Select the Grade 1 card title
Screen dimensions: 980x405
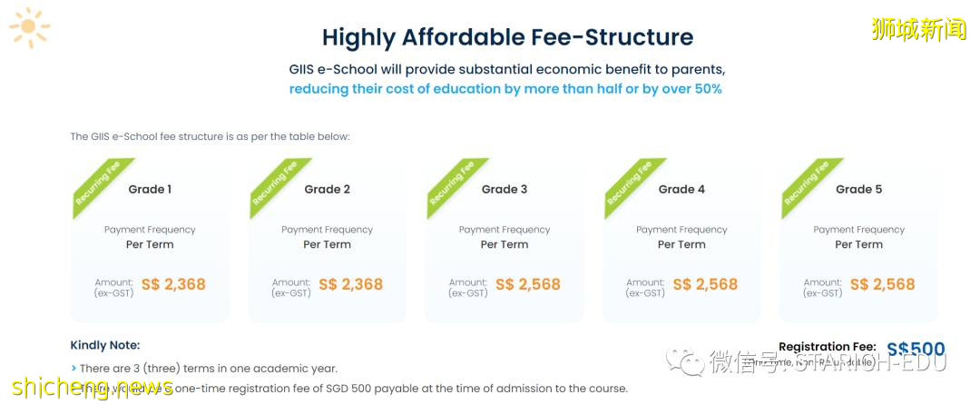coord(150,190)
